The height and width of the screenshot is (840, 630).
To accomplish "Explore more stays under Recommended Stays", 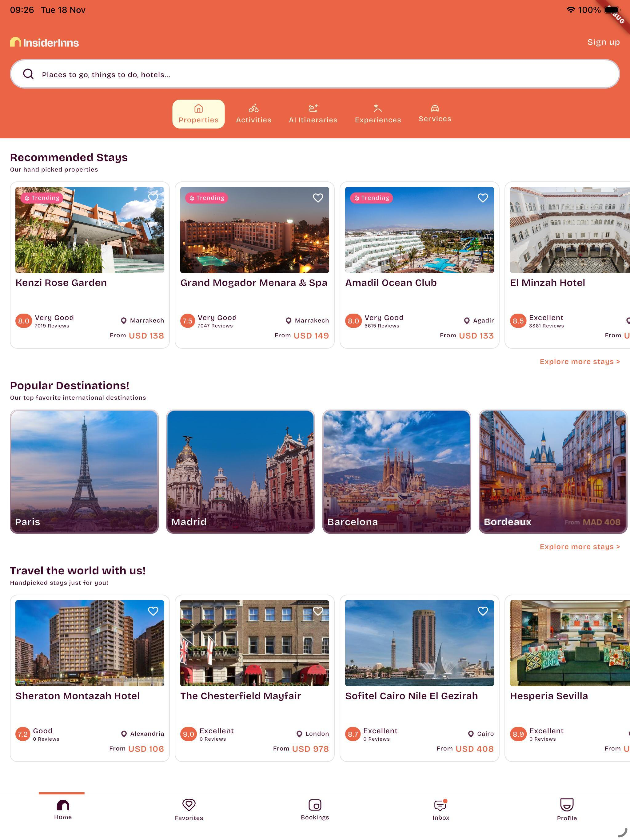I will 580,362.
